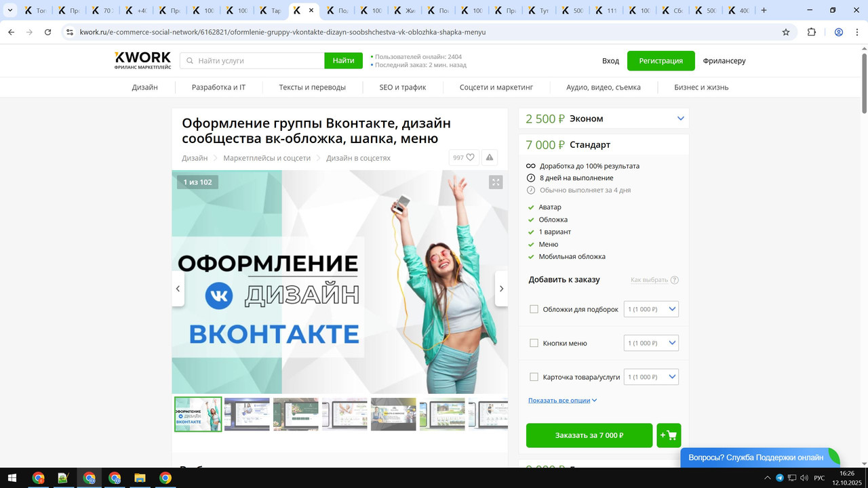Open the 'Как выбрать' help question mark icon

(x=675, y=279)
